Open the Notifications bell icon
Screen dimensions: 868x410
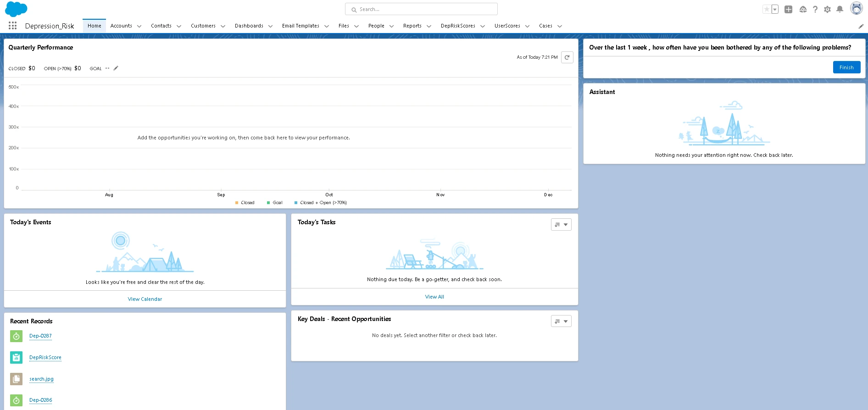point(840,9)
